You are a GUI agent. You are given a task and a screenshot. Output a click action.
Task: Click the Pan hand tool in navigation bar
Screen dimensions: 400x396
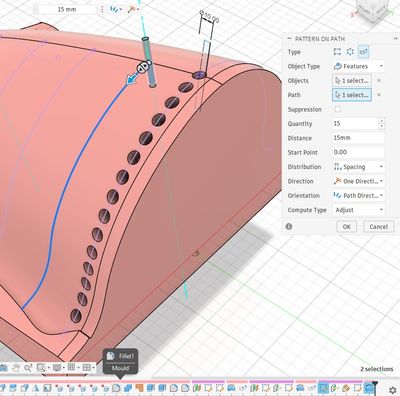[x=16, y=368]
